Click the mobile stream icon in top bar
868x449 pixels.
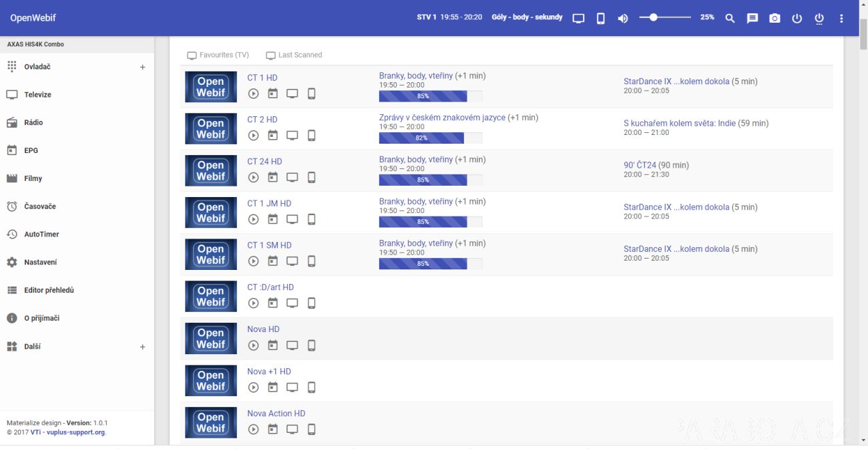point(600,19)
